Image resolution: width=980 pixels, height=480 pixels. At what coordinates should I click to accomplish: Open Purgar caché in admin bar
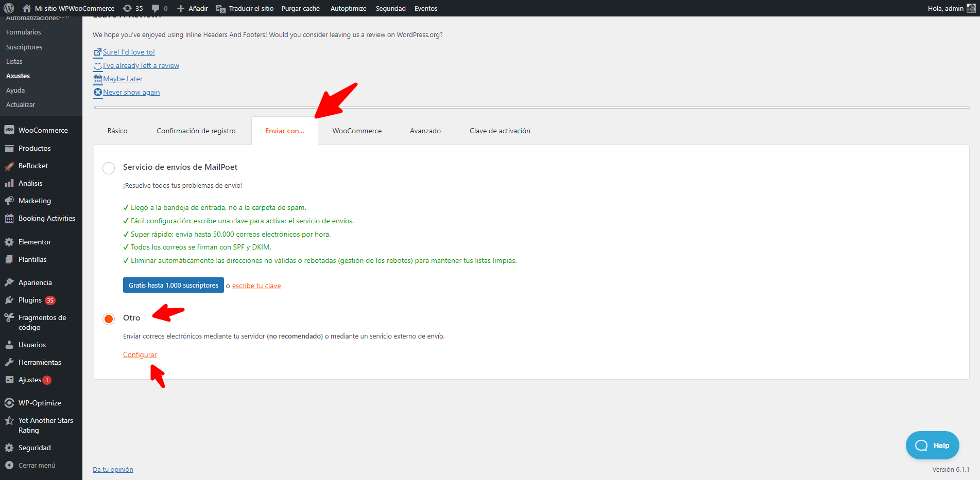tap(301, 8)
